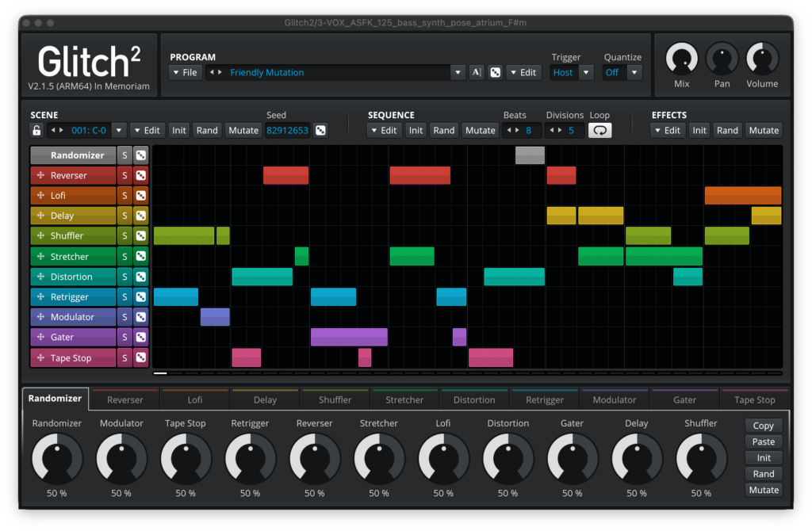Click the Sequence Rand button
Screen dimensions: 812x531
coord(444,131)
